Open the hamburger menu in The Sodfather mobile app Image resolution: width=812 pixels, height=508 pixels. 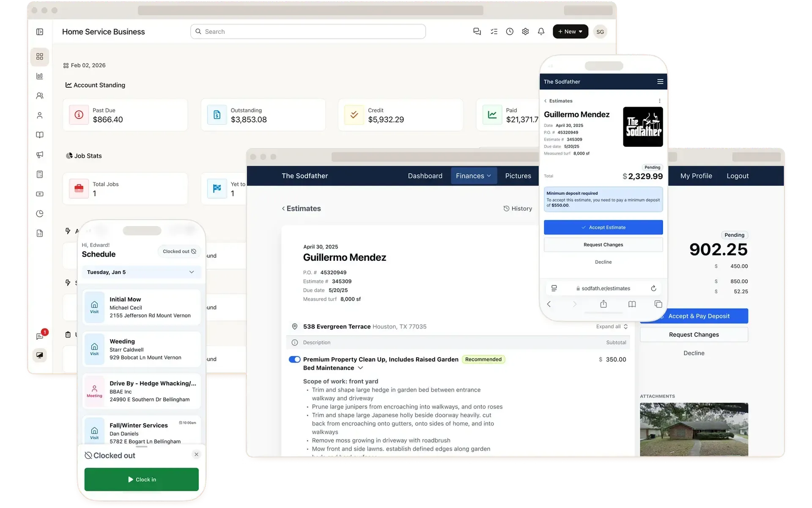(660, 81)
